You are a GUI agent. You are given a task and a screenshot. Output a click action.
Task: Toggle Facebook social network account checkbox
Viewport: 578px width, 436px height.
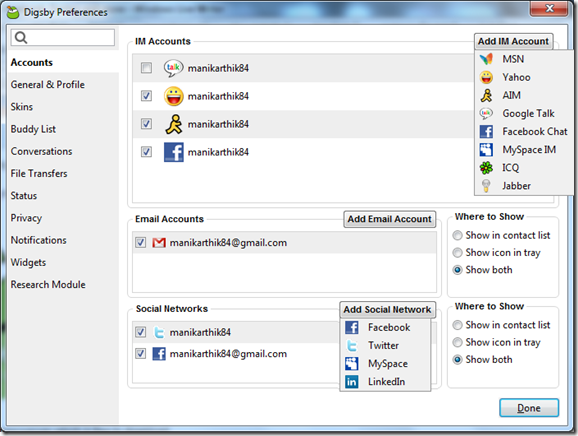point(140,354)
